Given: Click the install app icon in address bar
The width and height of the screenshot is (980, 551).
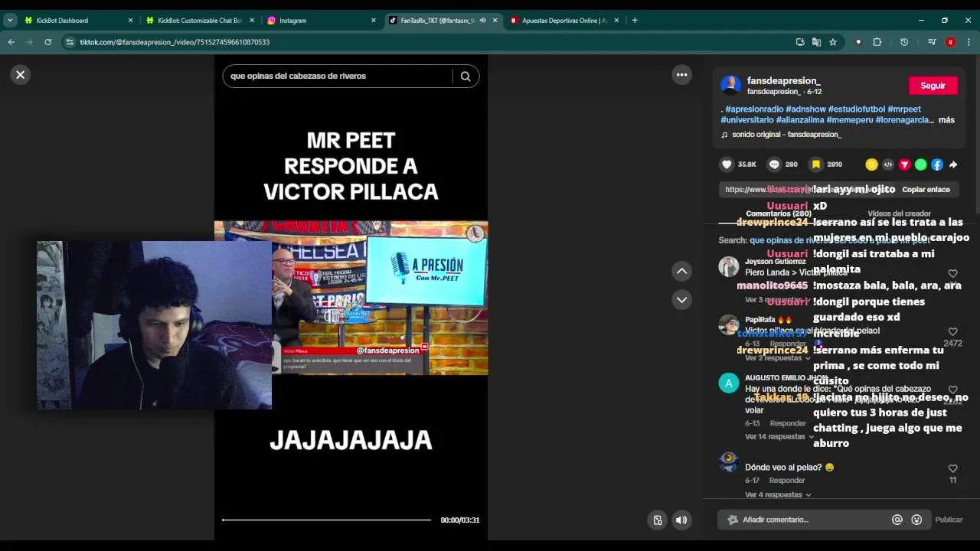Looking at the screenshot, I should (x=800, y=42).
